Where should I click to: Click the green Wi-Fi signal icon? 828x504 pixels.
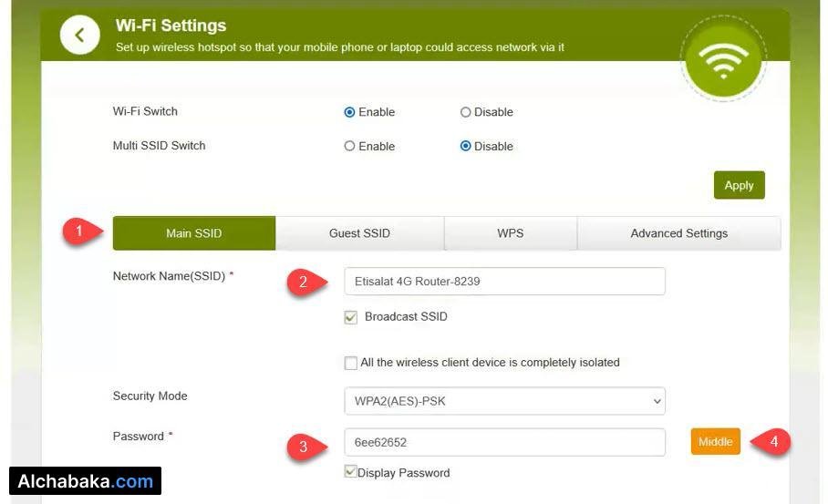coord(722,58)
